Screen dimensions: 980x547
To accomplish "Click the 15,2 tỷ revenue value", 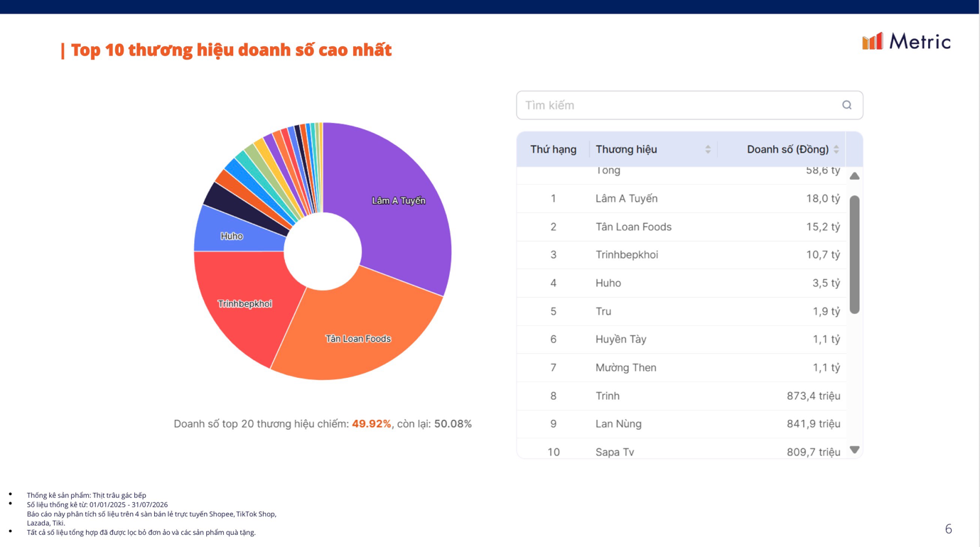I will pos(823,227).
